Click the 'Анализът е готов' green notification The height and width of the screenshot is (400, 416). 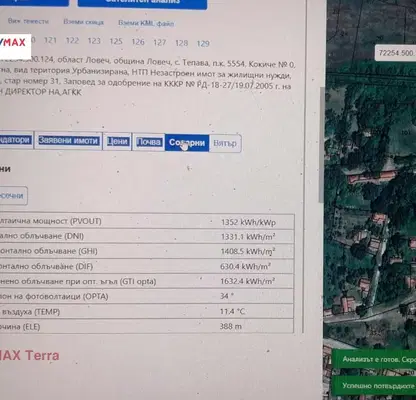click(x=374, y=360)
